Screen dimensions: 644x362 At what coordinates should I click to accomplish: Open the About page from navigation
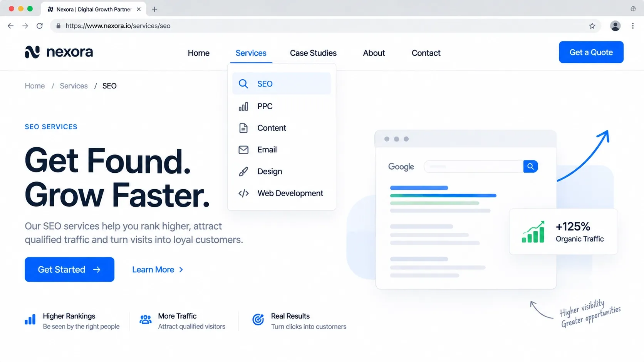[x=374, y=53]
